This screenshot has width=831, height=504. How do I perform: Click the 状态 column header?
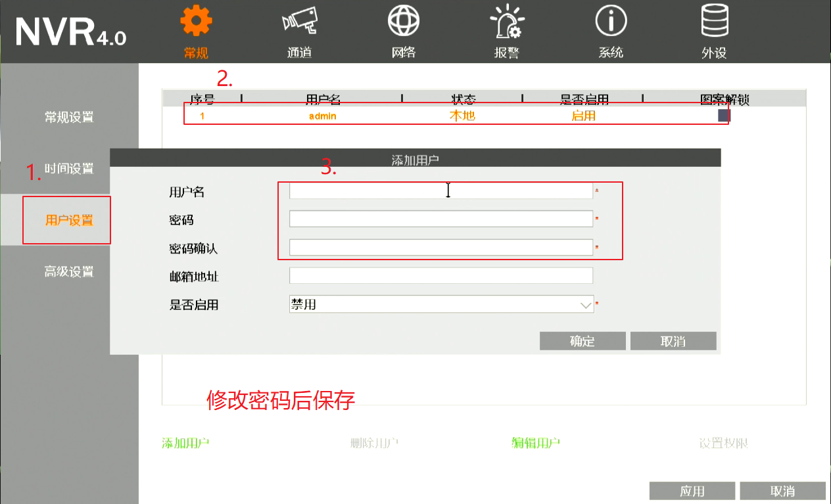click(x=463, y=100)
